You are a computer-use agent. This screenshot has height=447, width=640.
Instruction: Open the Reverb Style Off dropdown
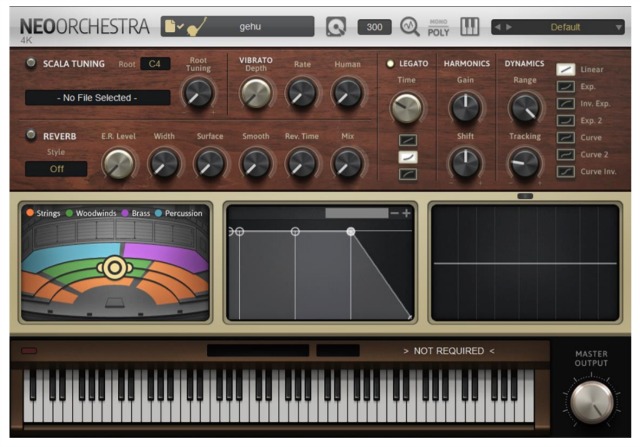pos(56,169)
